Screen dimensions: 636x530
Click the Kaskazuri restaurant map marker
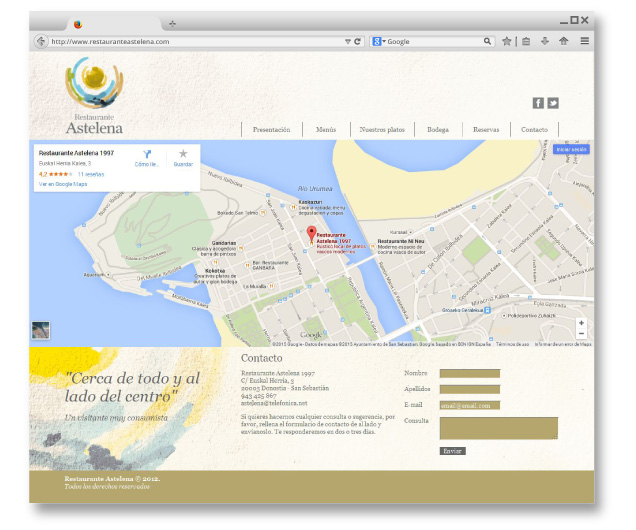pyautogui.click(x=293, y=207)
